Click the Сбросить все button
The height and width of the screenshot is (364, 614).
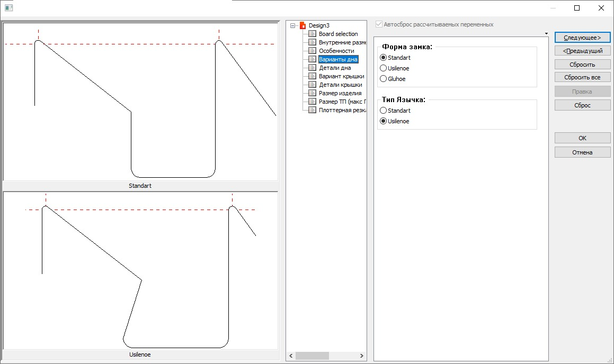click(582, 77)
